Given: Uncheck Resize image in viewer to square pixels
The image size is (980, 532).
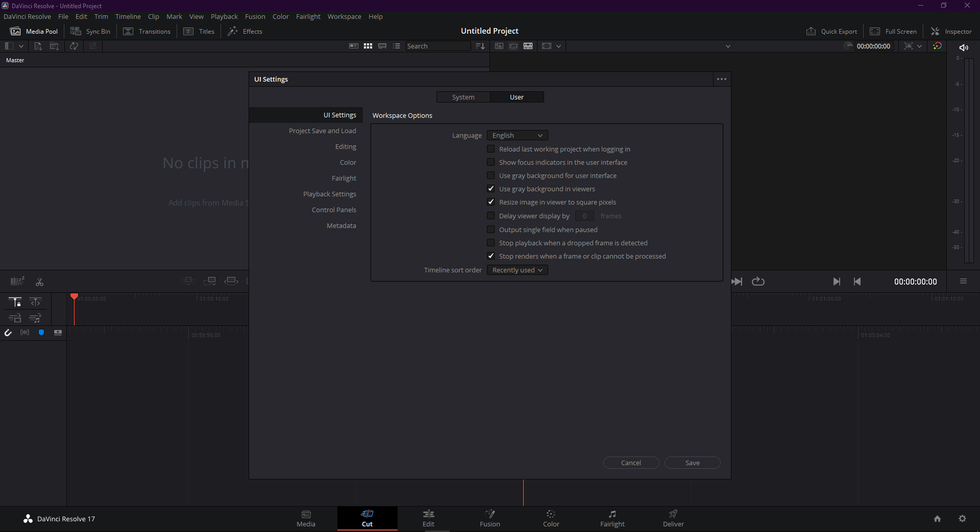Looking at the screenshot, I should coord(491,202).
